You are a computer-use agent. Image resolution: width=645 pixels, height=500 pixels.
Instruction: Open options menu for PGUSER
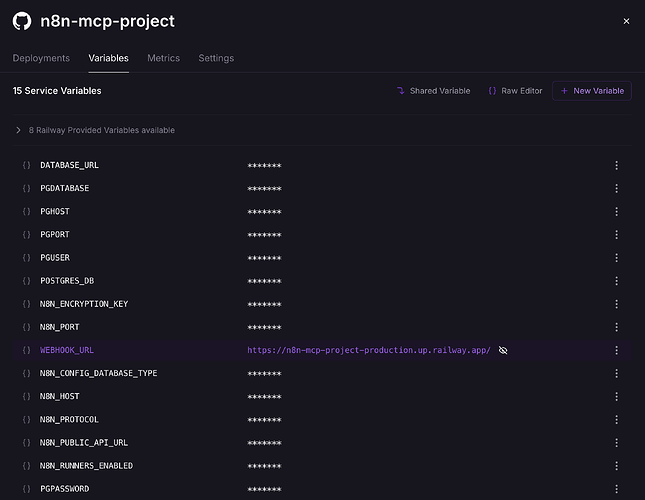click(616, 258)
